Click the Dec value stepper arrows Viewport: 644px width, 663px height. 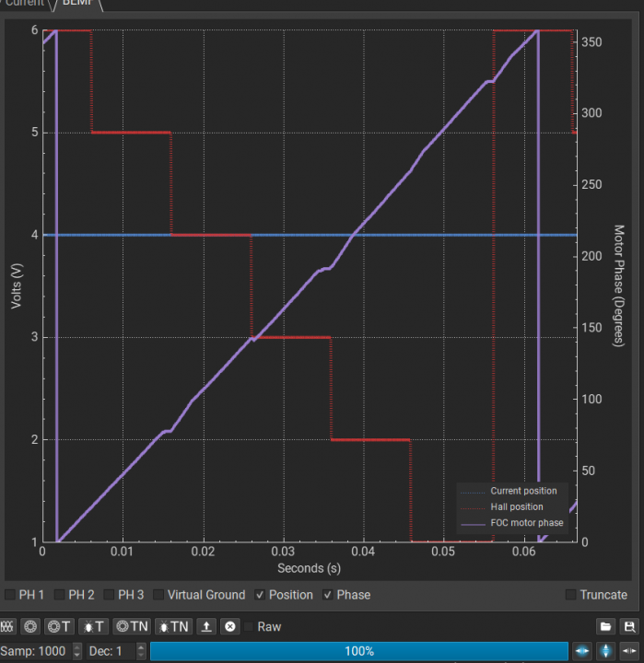141,651
